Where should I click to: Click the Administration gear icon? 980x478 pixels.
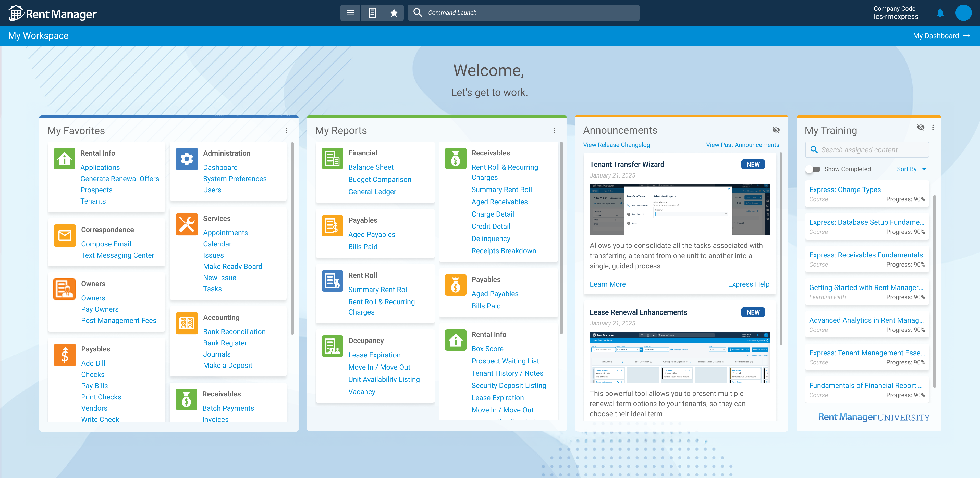[186, 159]
